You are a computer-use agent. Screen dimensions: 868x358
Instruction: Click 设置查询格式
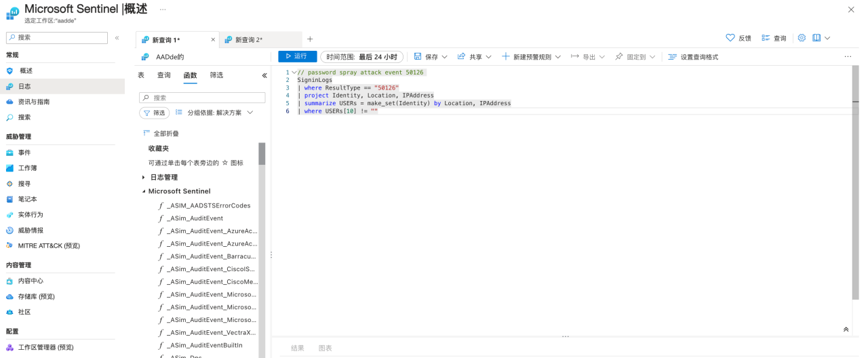pos(693,57)
